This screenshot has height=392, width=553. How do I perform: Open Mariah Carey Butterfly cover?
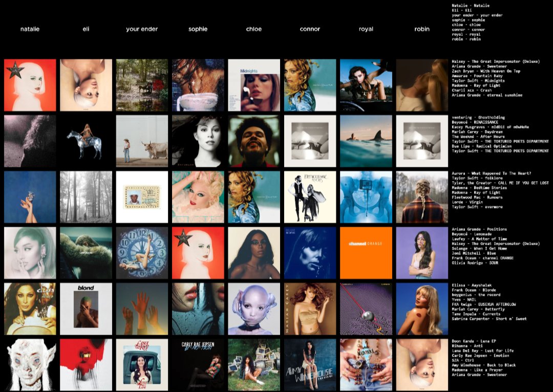click(x=310, y=309)
